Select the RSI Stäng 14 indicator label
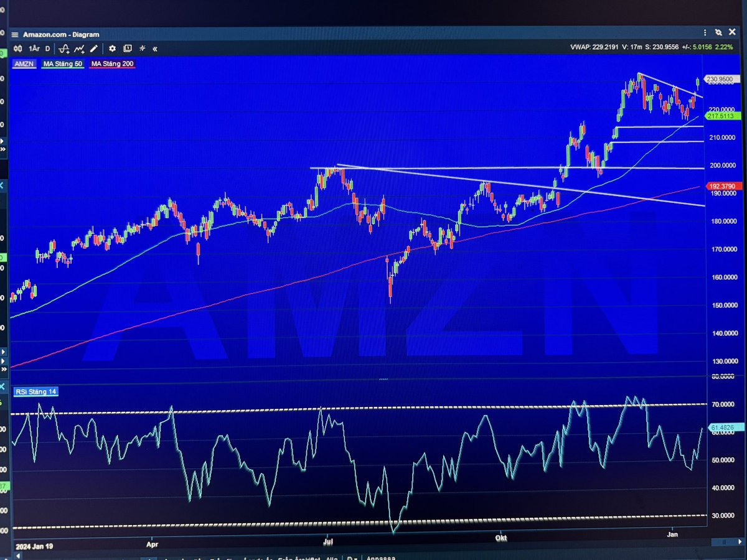The width and height of the screenshot is (747, 560). (x=37, y=391)
